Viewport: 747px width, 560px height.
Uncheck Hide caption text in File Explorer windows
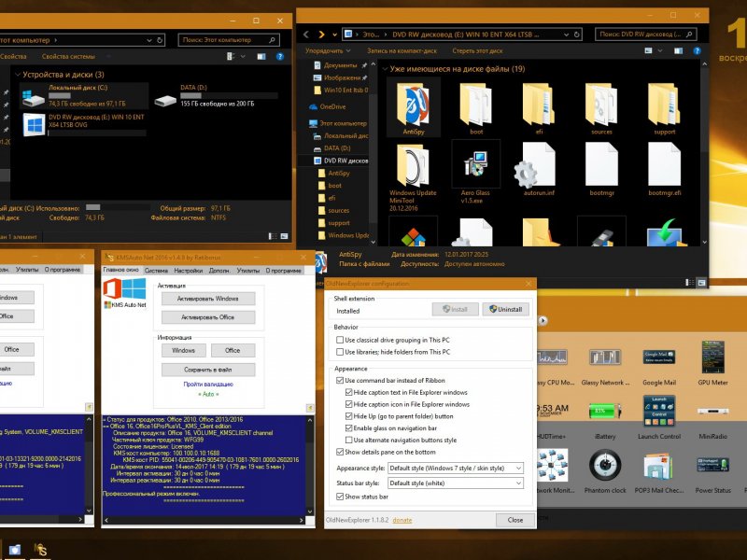click(348, 392)
